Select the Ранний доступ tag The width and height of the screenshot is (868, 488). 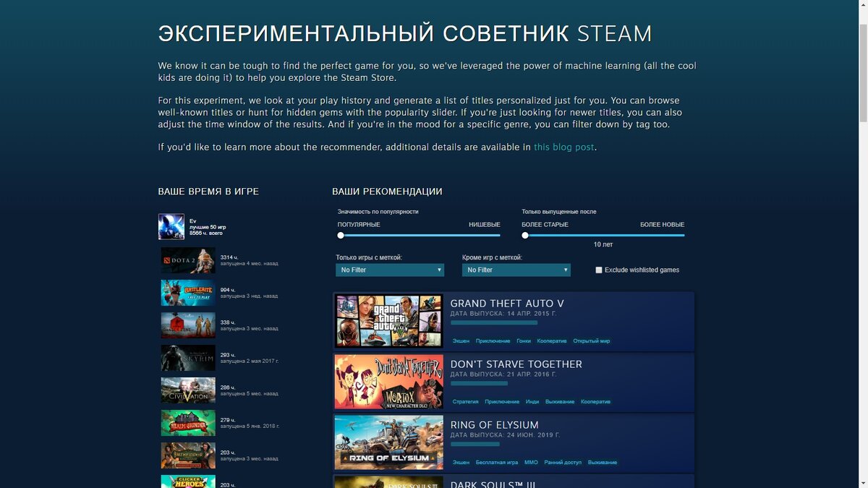563,462
